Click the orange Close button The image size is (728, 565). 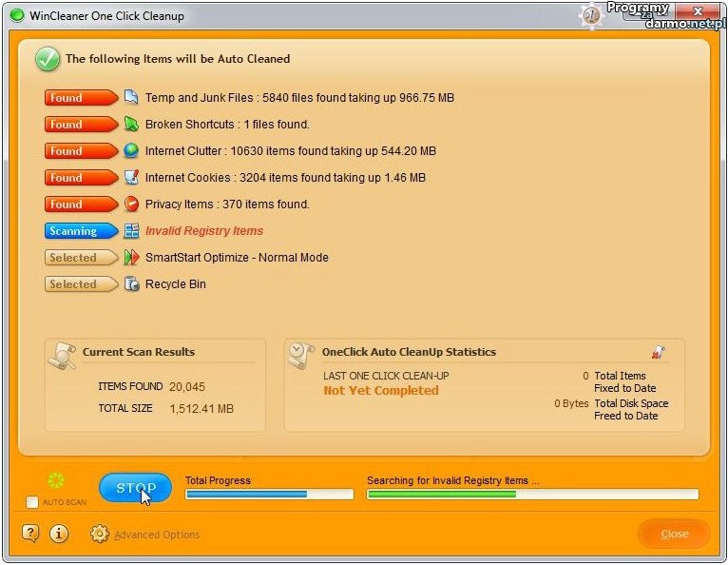[x=674, y=534]
